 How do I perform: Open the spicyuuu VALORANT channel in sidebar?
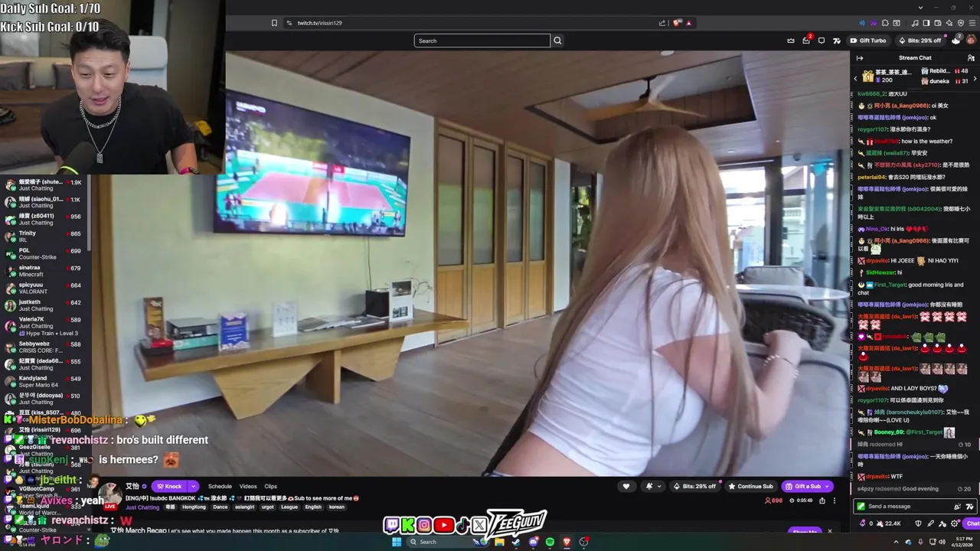(45, 288)
